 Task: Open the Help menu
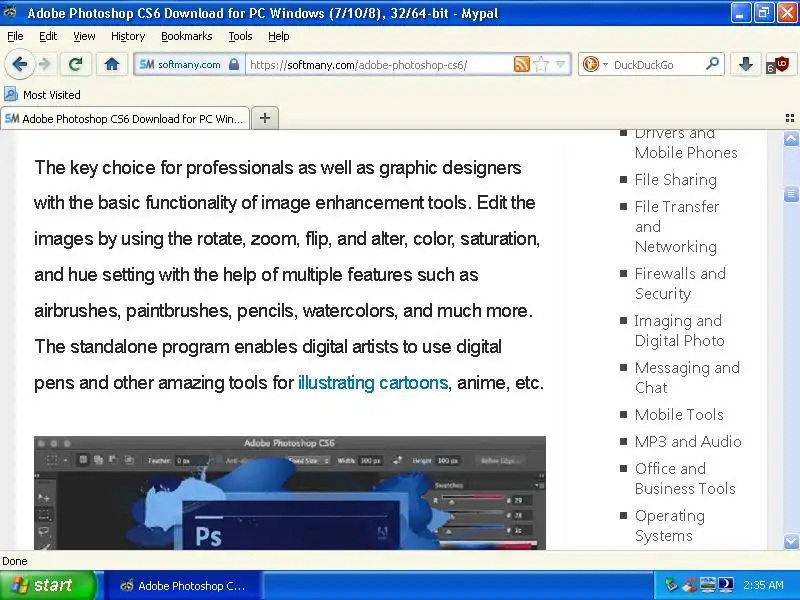pos(279,36)
